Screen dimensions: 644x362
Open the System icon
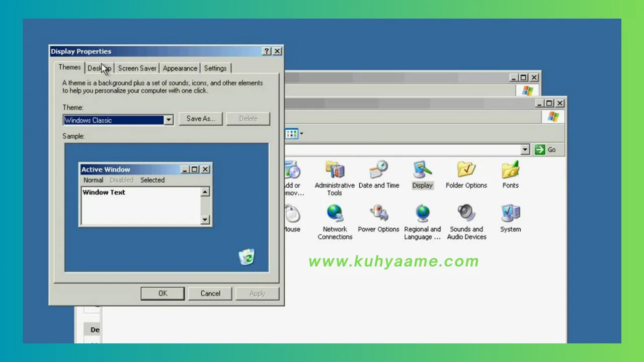click(x=510, y=219)
